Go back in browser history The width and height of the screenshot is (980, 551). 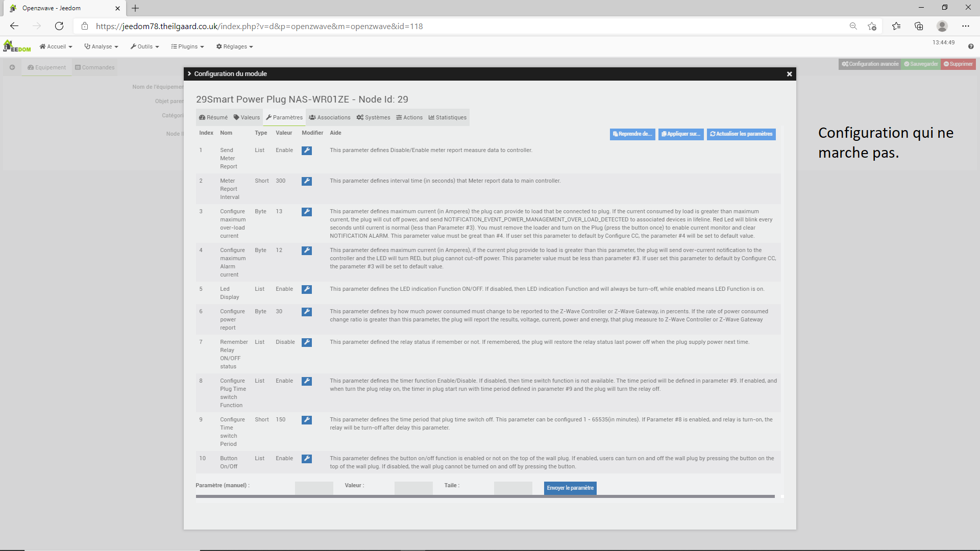click(x=14, y=26)
